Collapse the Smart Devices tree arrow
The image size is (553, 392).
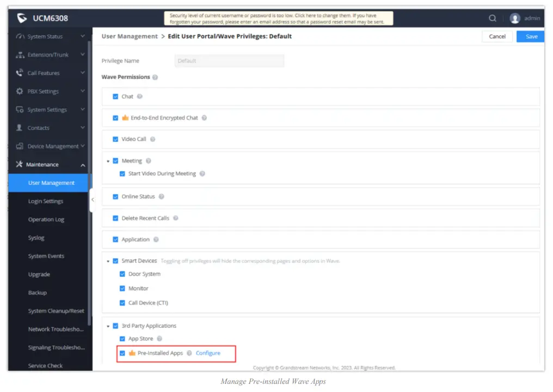point(108,262)
